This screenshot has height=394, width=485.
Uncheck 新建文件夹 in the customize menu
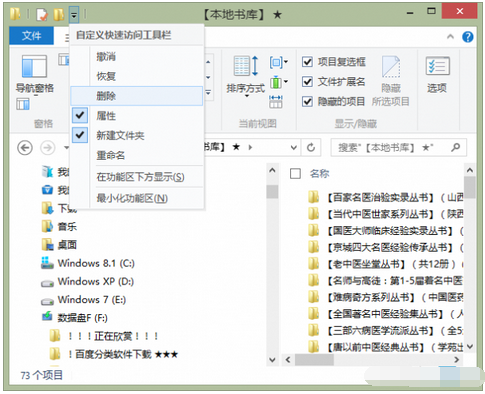137,135
